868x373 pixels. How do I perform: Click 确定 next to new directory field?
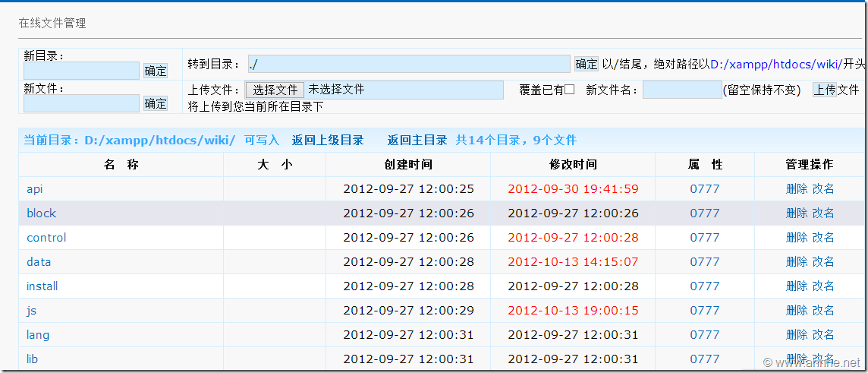click(156, 71)
